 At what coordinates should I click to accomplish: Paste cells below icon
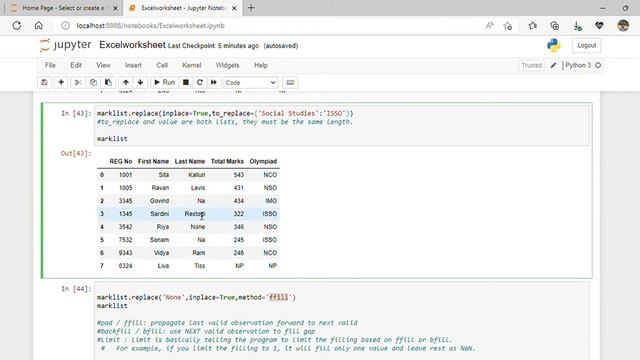pos(108,82)
